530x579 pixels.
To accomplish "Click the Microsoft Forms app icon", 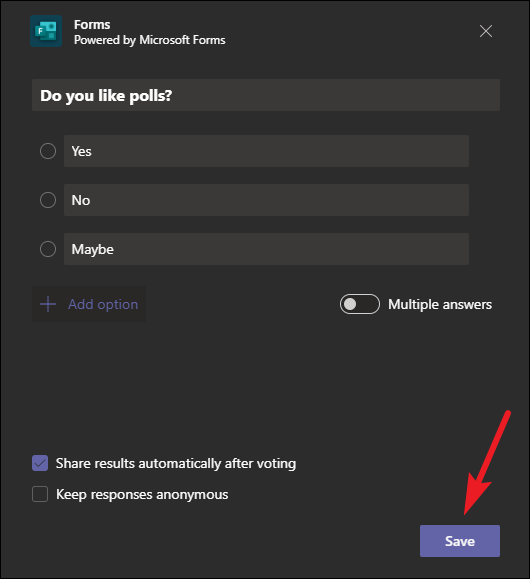I will (x=46, y=31).
